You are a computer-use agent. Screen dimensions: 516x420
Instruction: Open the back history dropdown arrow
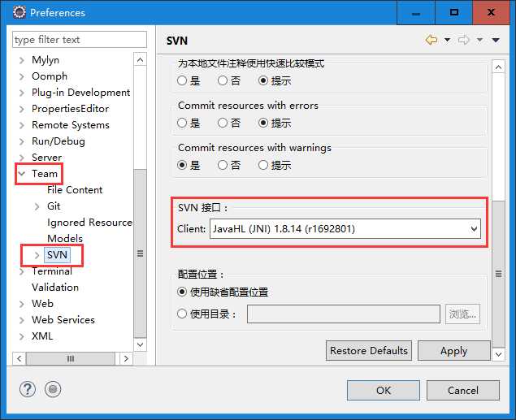pyautogui.click(x=447, y=40)
